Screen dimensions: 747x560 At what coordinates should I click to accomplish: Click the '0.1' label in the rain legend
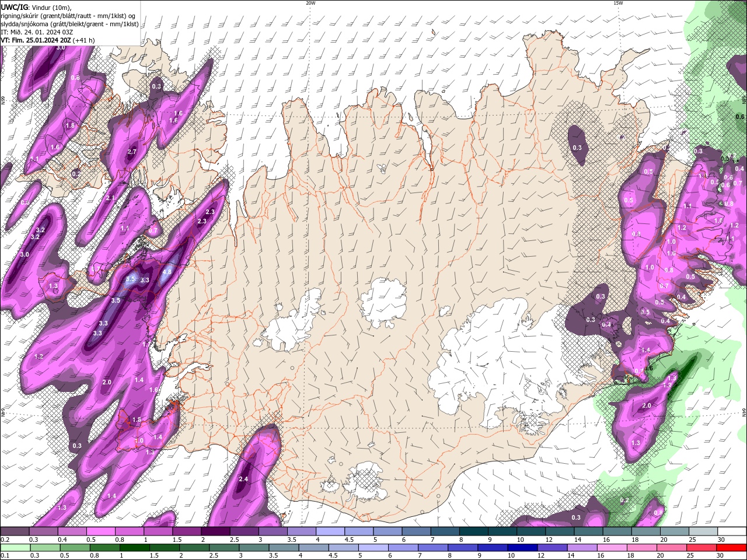point(5,555)
